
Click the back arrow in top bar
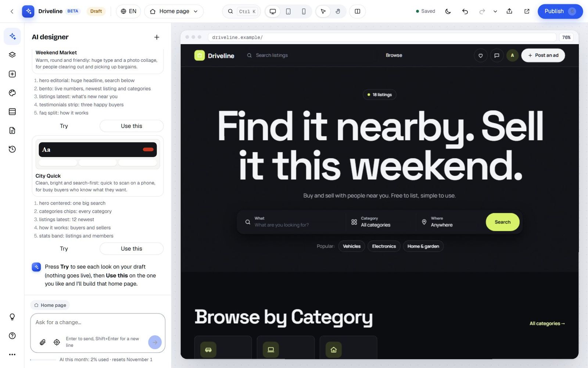12,11
